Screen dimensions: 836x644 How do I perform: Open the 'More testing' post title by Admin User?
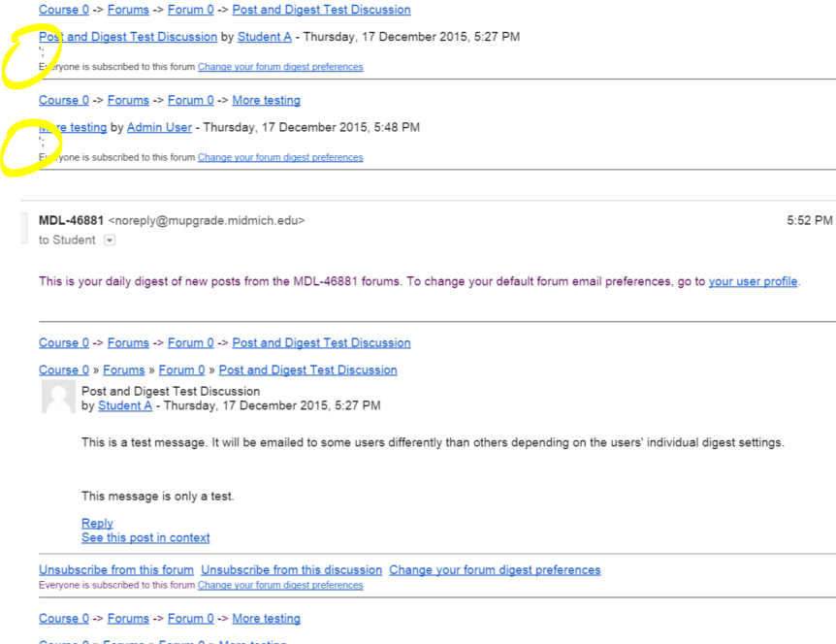coord(73,127)
